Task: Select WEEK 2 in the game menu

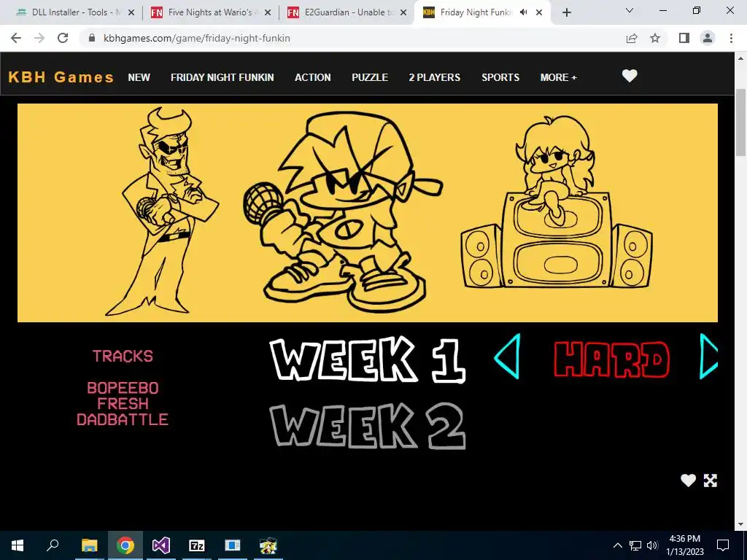Action: click(367, 426)
